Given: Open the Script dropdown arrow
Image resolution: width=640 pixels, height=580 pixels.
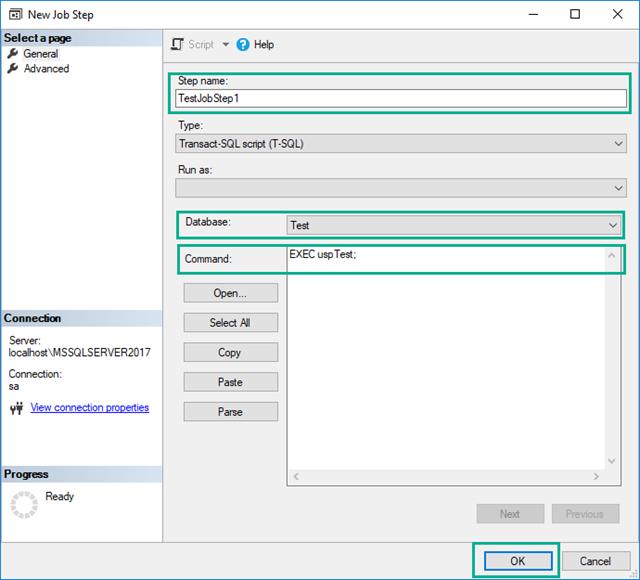Looking at the screenshot, I should point(225,44).
